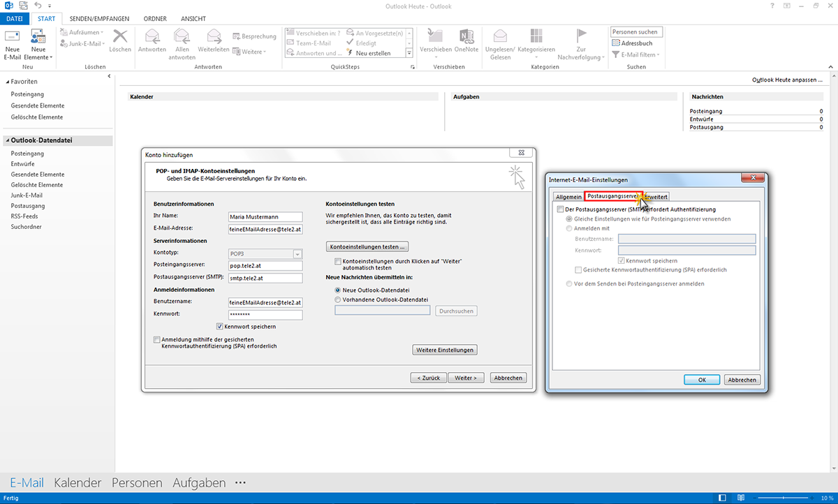This screenshot has height=504, width=838.
Task: Click the Antworten reply icon
Action: (152, 36)
